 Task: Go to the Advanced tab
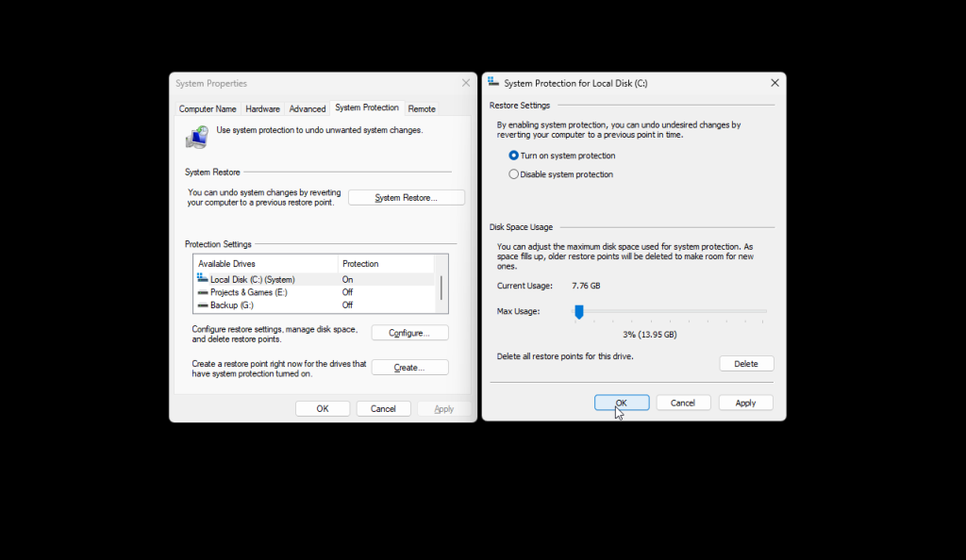308,109
